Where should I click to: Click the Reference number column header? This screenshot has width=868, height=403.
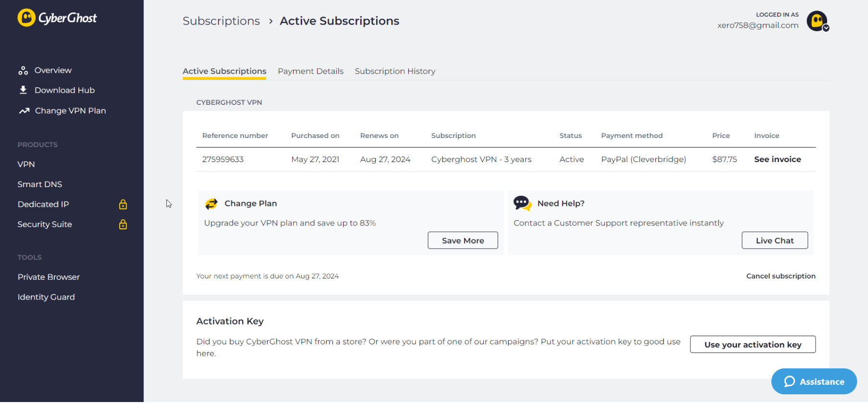tap(235, 136)
